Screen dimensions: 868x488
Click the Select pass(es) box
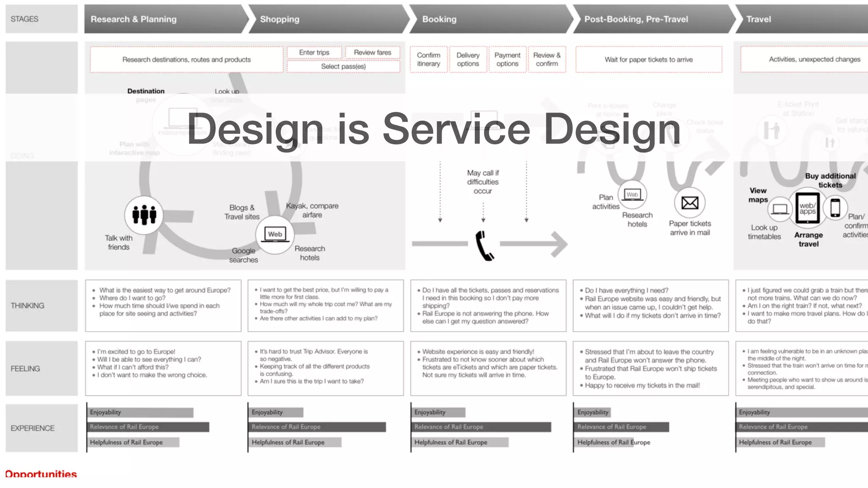point(343,67)
